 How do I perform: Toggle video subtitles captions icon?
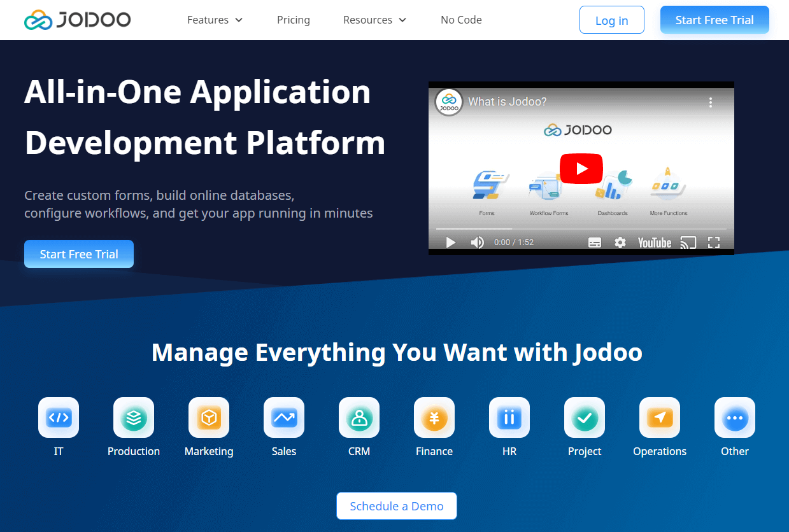(x=595, y=242)
